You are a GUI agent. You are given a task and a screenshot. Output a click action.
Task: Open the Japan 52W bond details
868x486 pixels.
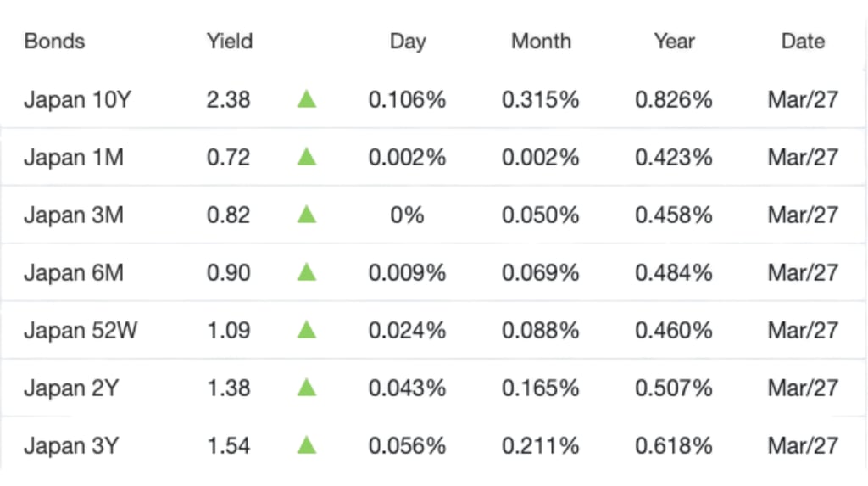tap(81, 331)
